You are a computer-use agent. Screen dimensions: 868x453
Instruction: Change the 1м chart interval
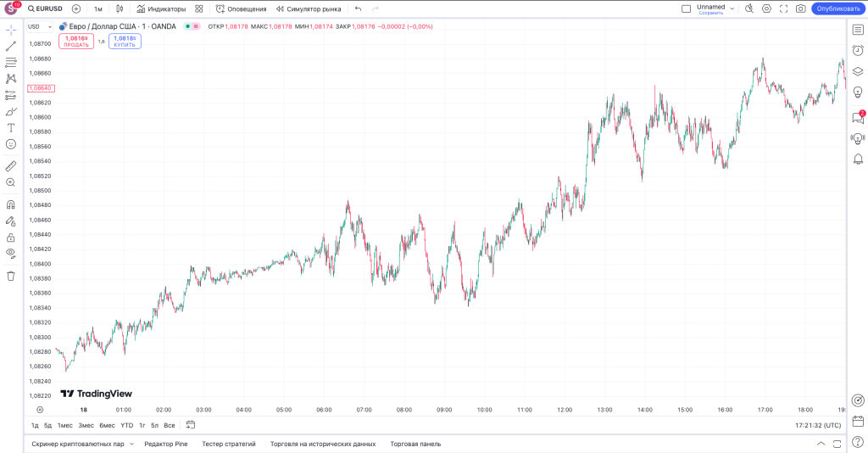click(98, 8)
